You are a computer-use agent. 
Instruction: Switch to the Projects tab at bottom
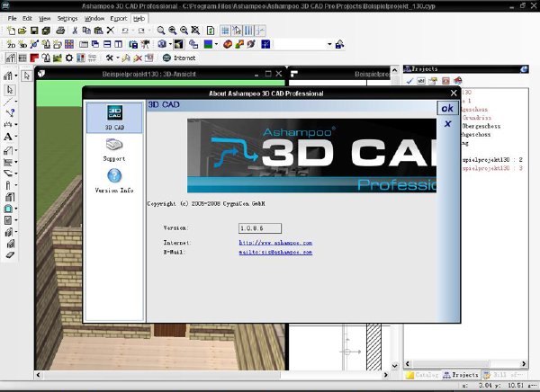(461, 375)
